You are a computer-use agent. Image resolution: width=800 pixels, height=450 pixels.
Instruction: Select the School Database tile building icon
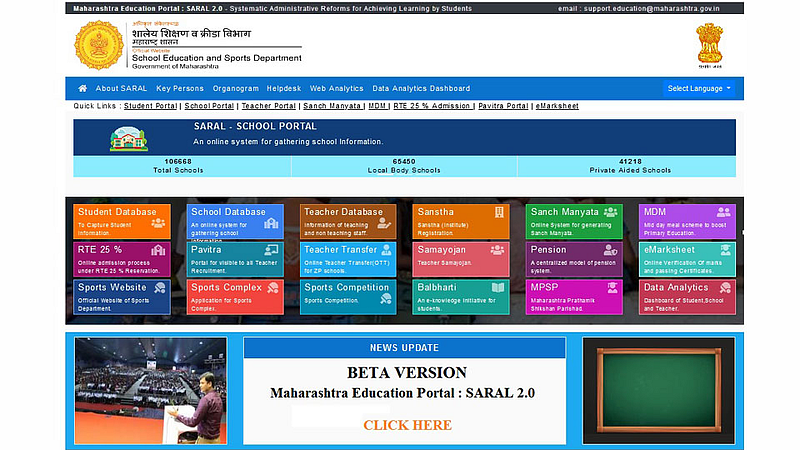271,223
